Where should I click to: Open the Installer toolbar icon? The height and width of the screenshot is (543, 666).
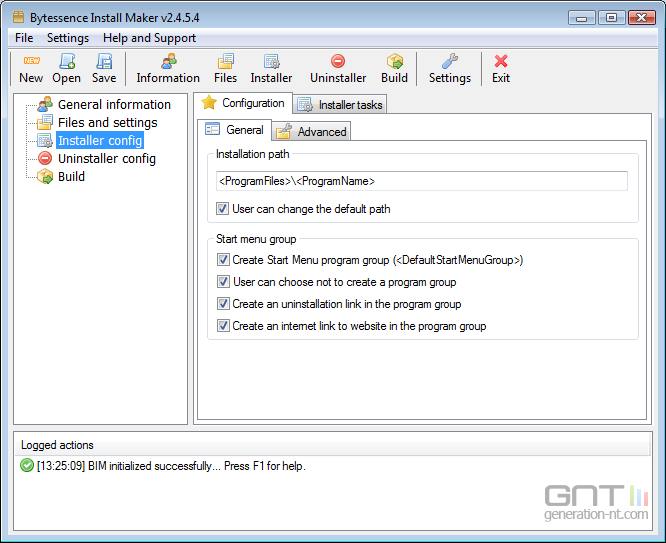pyautogui.click(x=271, y=61)
